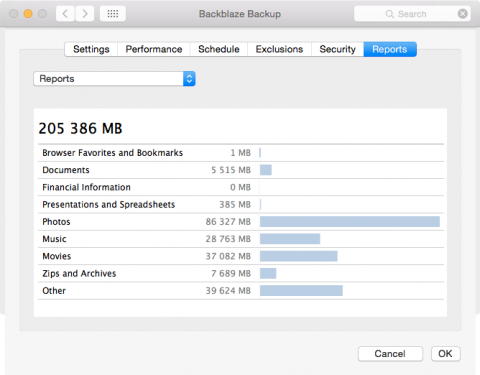This screenshot has height=375, width=480.
Task: Click the magnifier icon in Search
Action: pyautogui.click(x=389, y=14)
